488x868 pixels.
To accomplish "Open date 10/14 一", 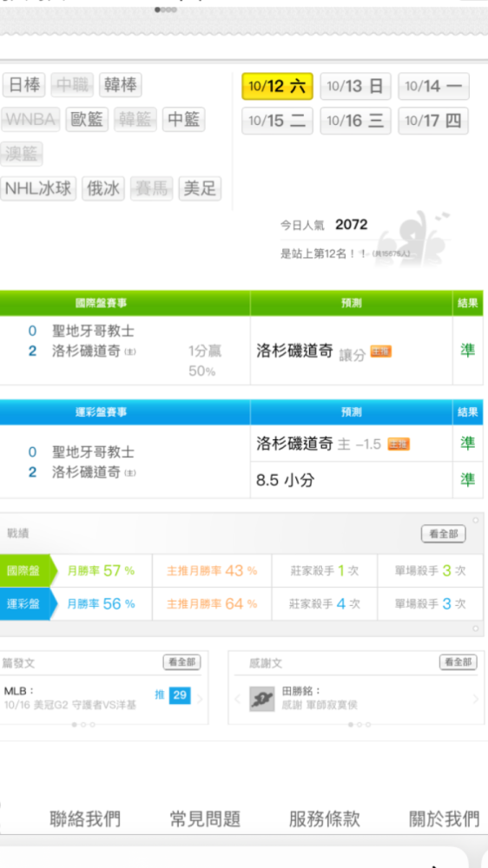I will [433, 86].
